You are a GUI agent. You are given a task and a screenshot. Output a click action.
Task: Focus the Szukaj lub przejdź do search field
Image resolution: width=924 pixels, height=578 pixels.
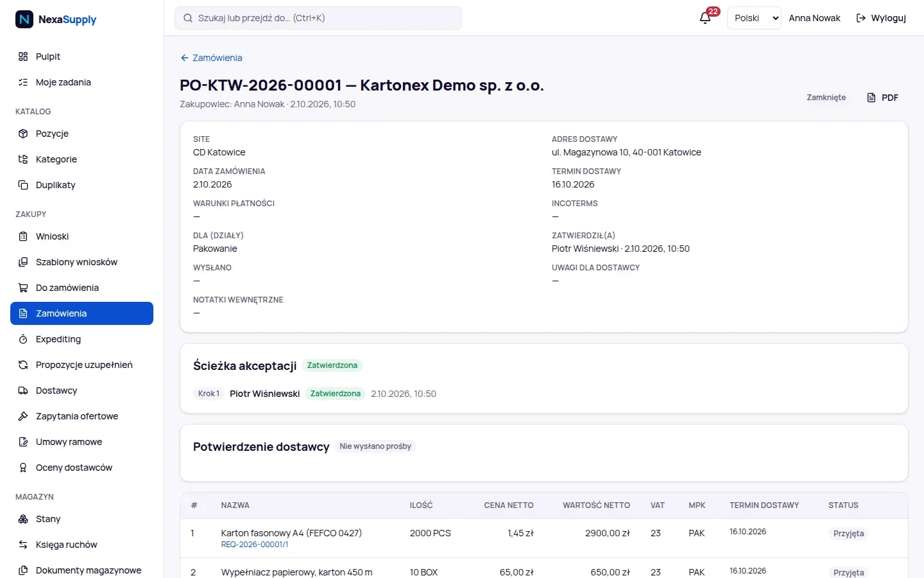click(x=318, y=18)
